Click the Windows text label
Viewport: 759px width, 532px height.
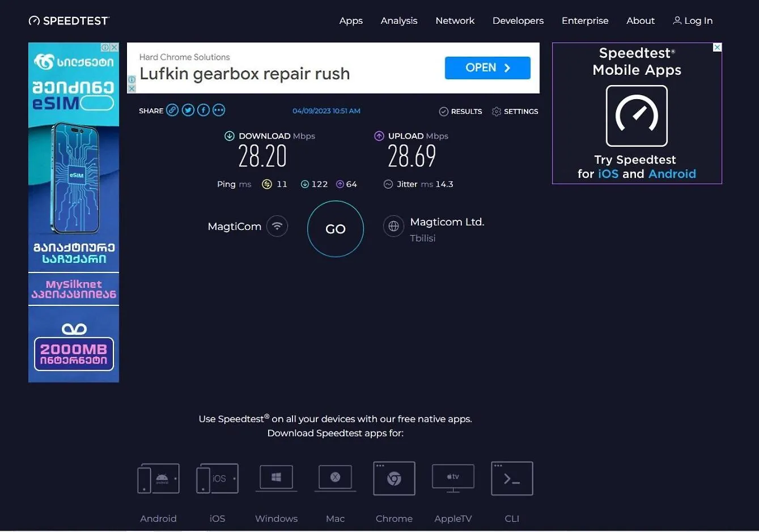(276, 518)
